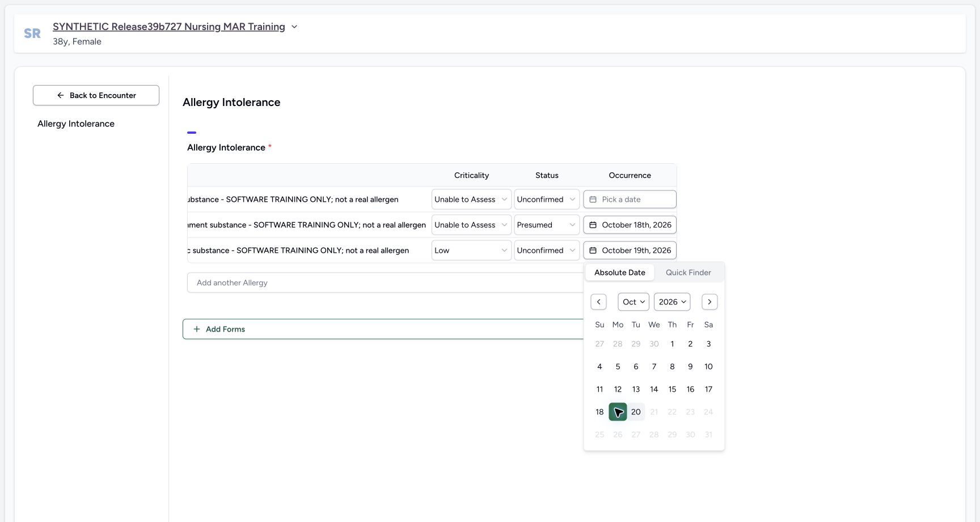
Task: Select October 20 in the calendar
Action: pos(636,412)
